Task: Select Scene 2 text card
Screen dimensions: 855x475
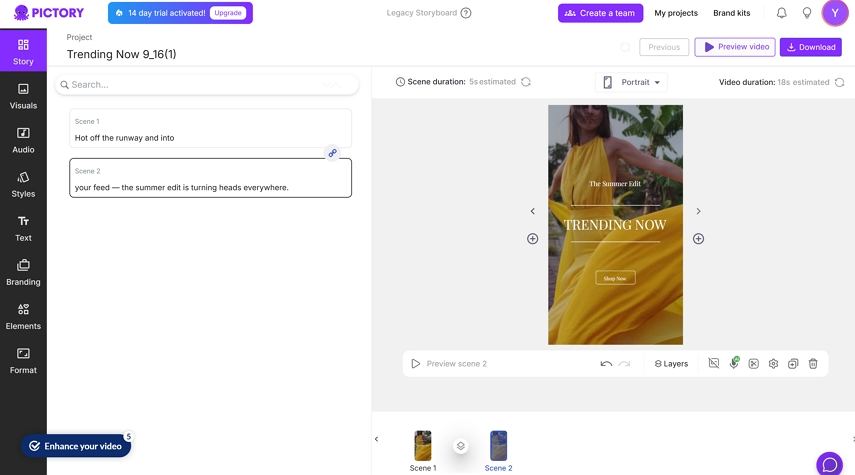Action: tap(210, 178)
